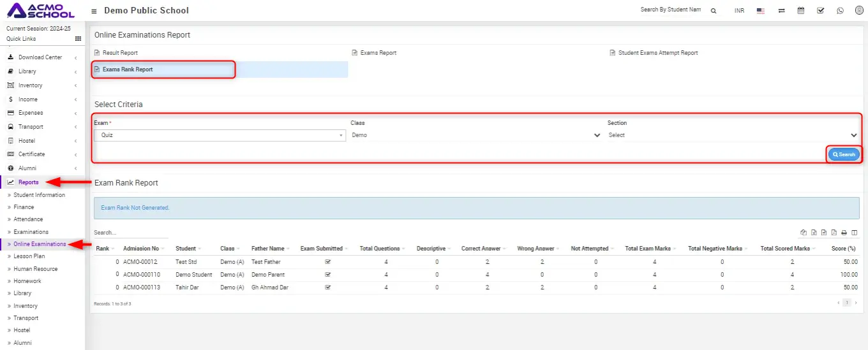Click the Quick Links grid icon
The width and height of the screenshot is (868, 350).
tap(79, 39)
